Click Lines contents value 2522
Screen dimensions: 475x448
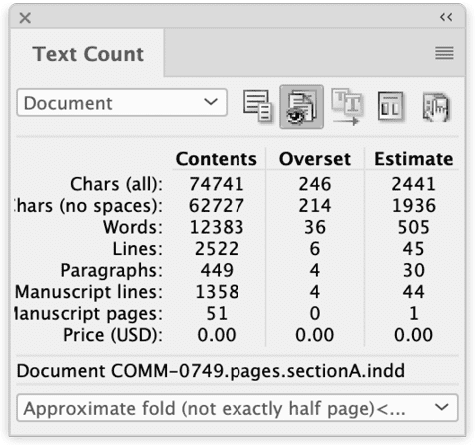217,249
